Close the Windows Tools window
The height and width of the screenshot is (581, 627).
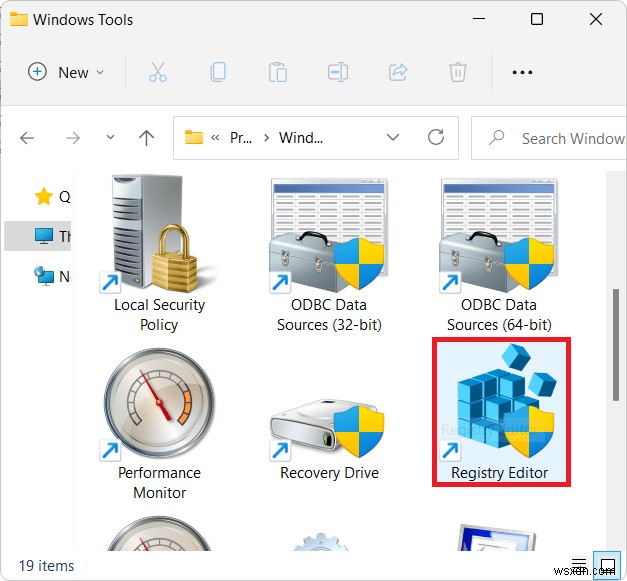596,19
